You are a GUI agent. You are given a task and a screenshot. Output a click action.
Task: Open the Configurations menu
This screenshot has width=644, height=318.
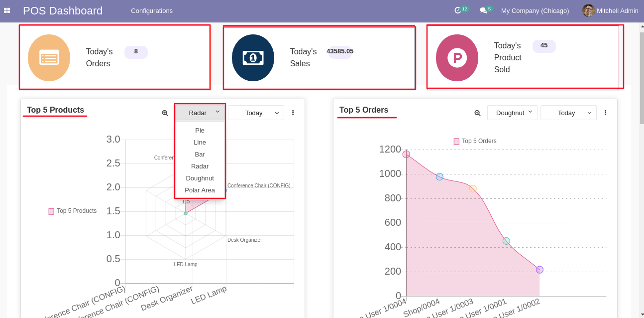click(x=152, y=10)
